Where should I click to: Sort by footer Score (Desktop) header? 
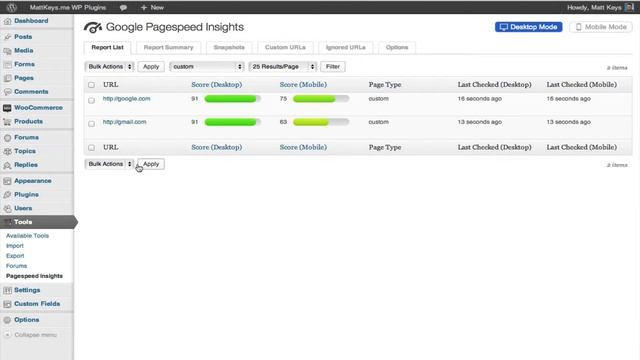(217, 147)
